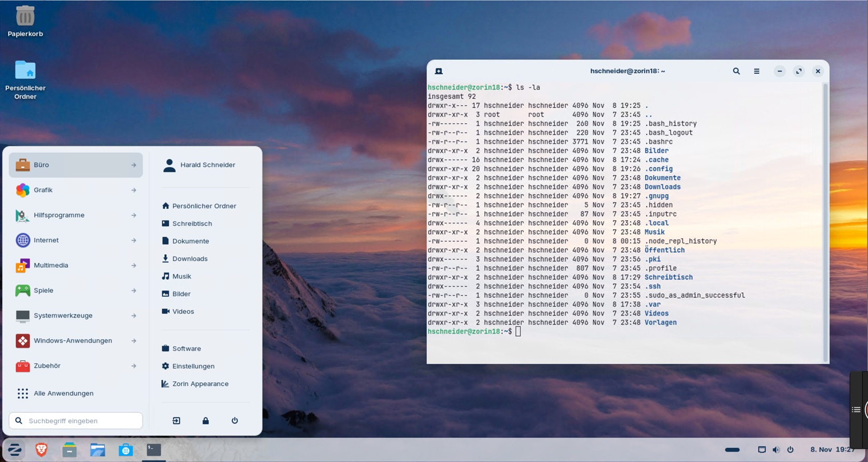Click .bash_history in terminal listing
This screenshot has width=868, height=462.
pos(671,124)
